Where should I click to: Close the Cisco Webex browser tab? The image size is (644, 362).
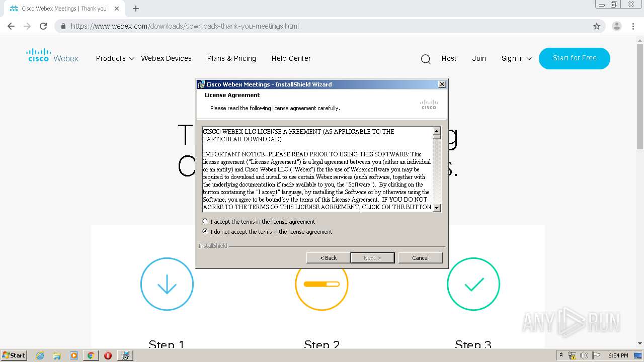(117, 9)
